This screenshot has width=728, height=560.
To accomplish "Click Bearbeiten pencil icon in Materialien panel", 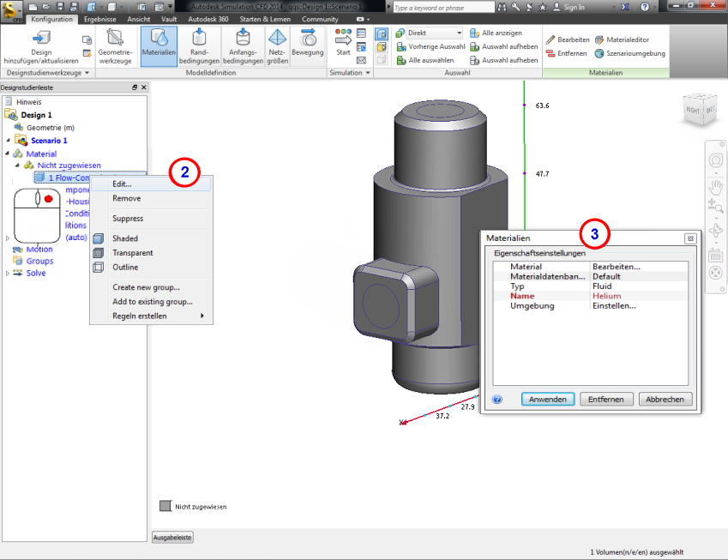I will [x=551, y=39].
